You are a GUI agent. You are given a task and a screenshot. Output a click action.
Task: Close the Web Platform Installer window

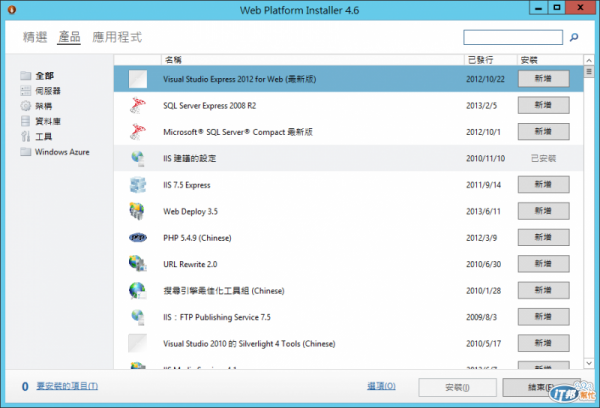580,8
